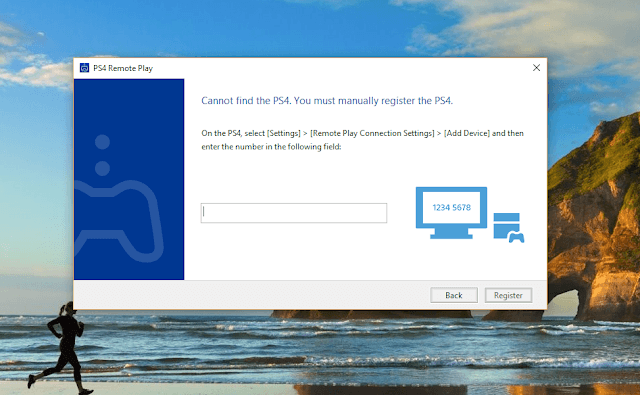
Task: Click the 1234 5678 sample code text
Action: [451, 207]
